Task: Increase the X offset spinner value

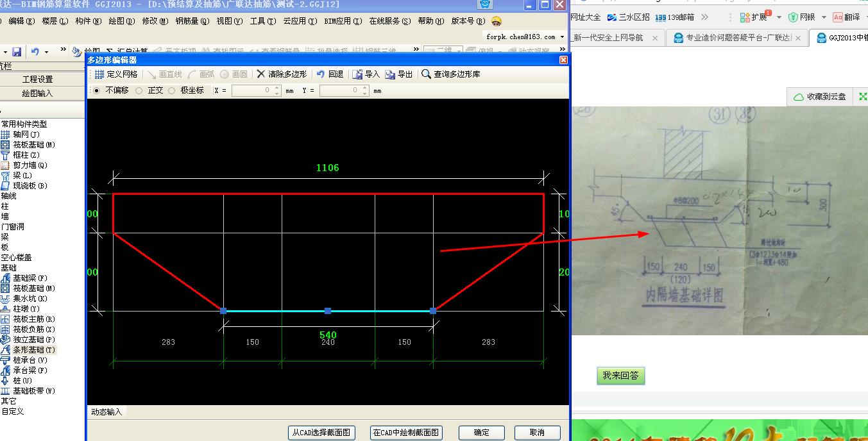Action: (x=277, y=88)
